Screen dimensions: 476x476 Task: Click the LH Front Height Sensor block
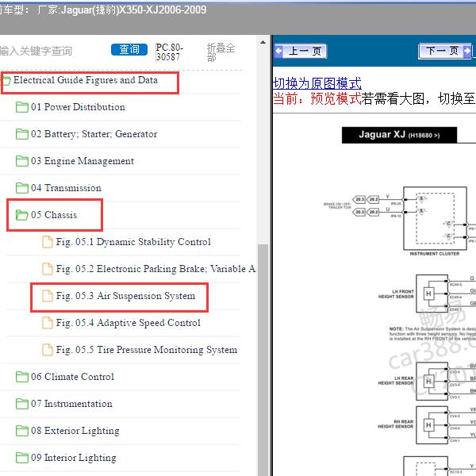click(x=432, y=294)
